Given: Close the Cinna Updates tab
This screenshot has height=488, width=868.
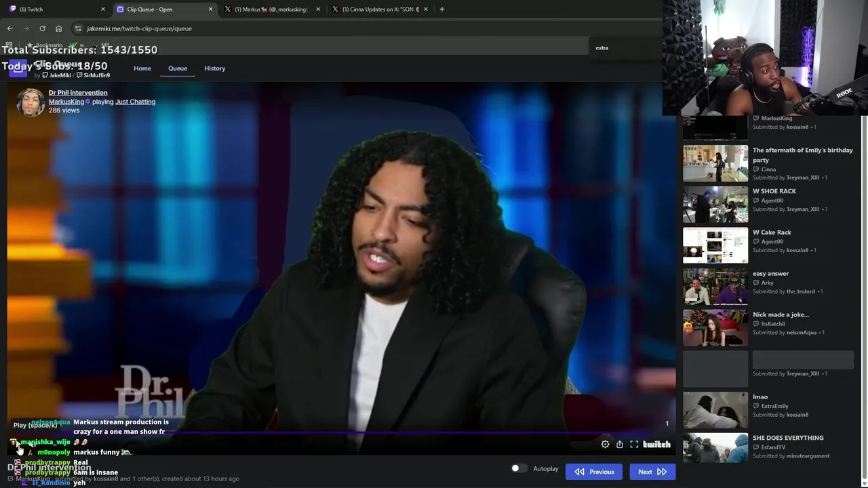Looking at the screenshot, I should [x=426, y=9].
